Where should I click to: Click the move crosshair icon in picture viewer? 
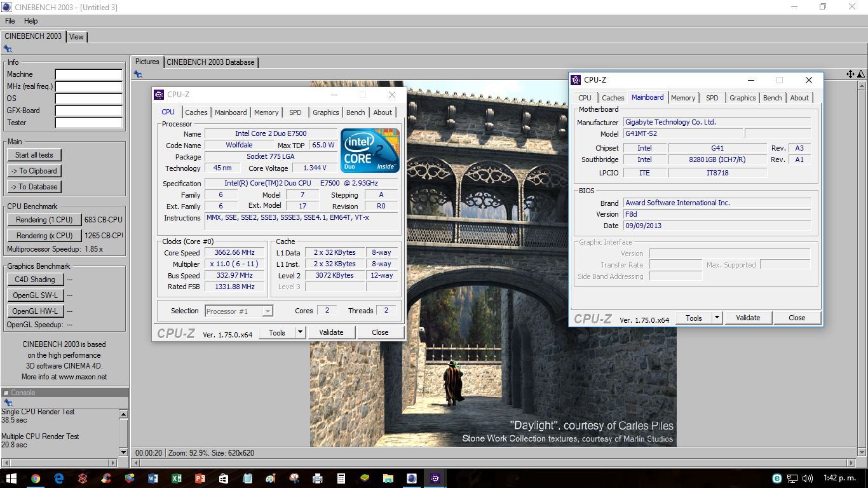point(850,74)
